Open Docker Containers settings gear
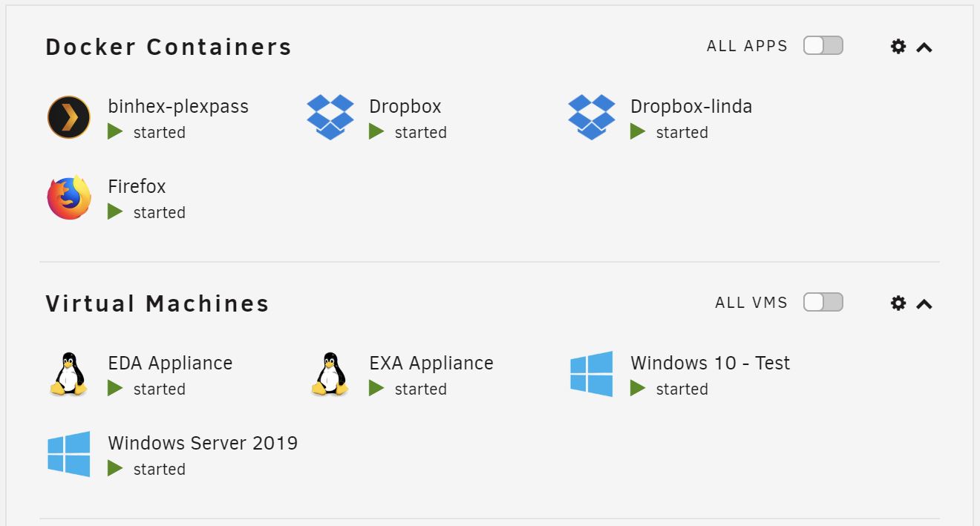This screenshot has height=526, width=980. (x=898, y=47)
